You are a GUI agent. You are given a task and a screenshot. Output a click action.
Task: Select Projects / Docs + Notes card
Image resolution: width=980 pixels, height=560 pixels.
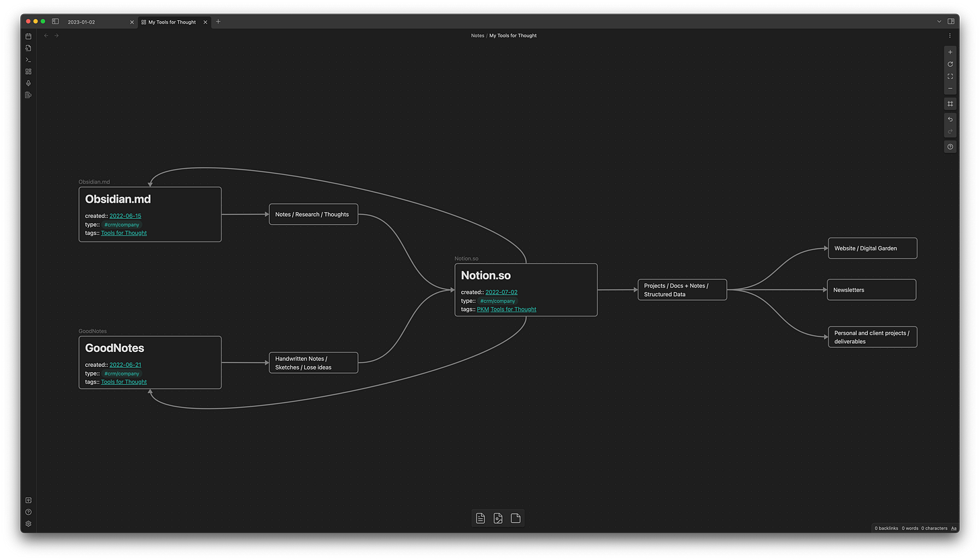pos(682,289)
